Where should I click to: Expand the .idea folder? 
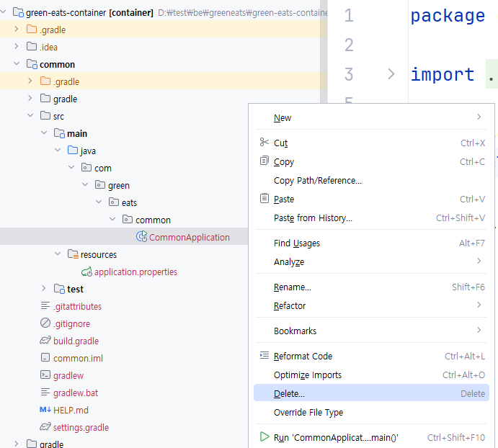point(17,46)
